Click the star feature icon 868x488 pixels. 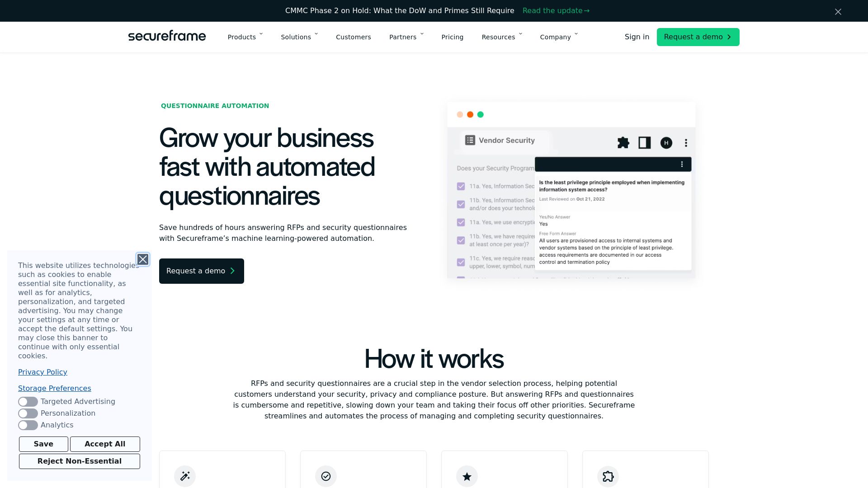pyautogui.click(x=467, y=476)
